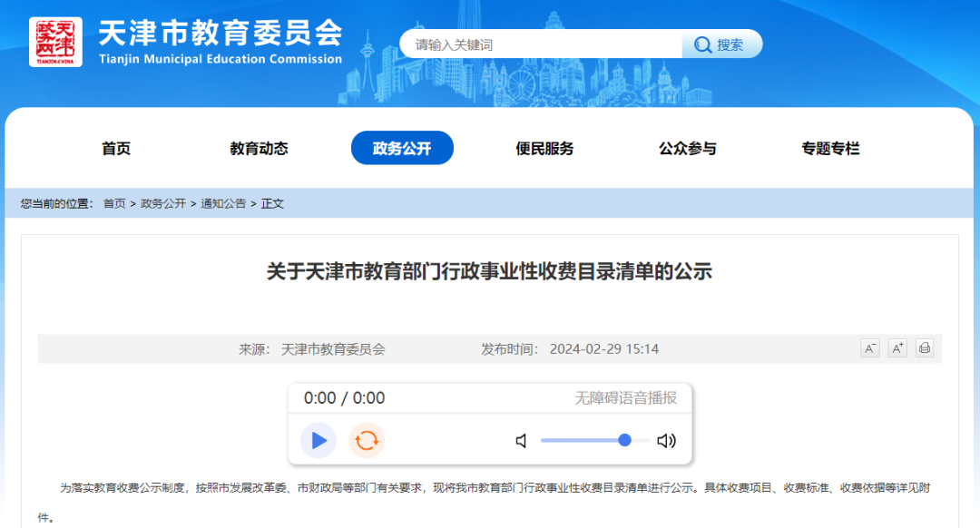Image resolution: width=980 pixels, height=528 pixels.
Task: Switch to the 政务公开 tab
Action: point(402,148)
